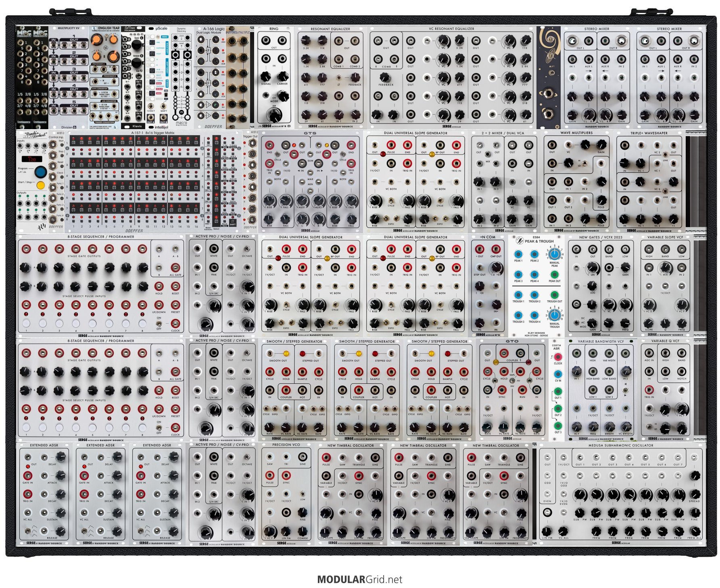Click the green Peak Out jack

pos(554,274)
